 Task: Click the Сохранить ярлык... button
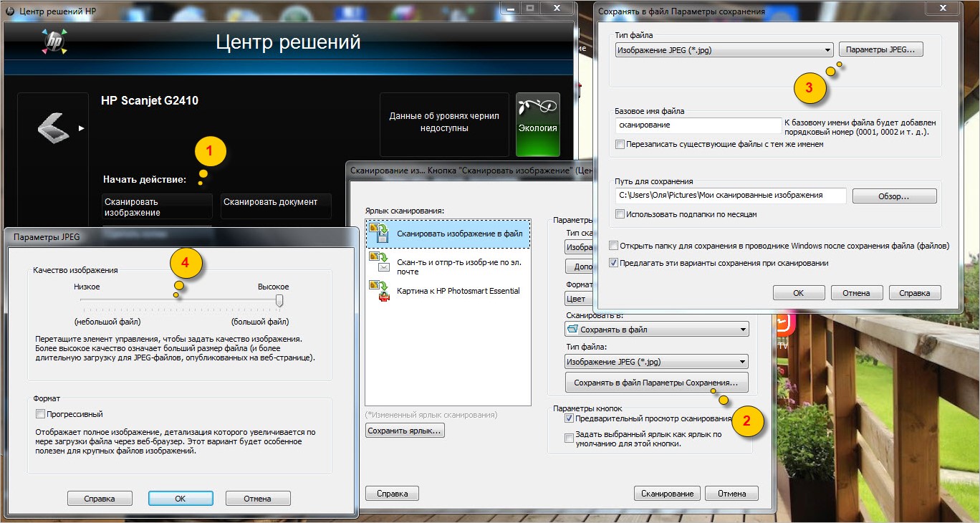point(405,431)
